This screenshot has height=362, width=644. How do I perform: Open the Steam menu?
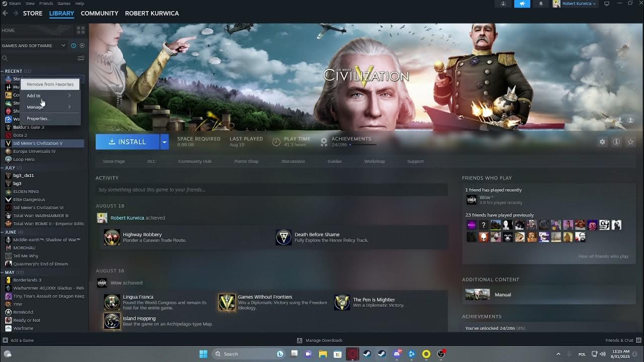coord(15,4)
